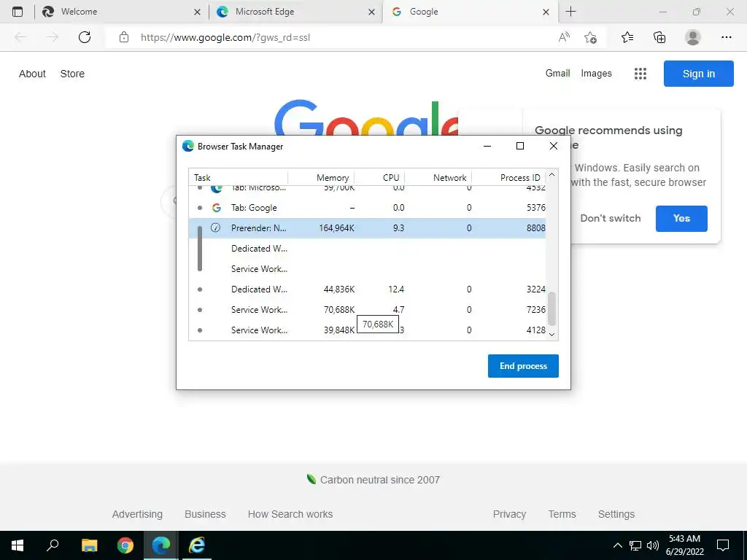Open Google apps grid
The height and width of the screenshot is (560, 747).
point(640,74)
